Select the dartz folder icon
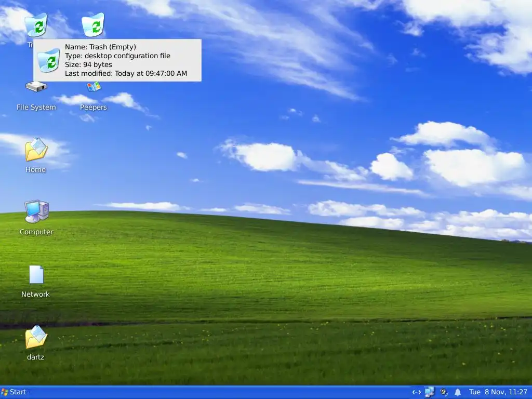 coord(36,337)
